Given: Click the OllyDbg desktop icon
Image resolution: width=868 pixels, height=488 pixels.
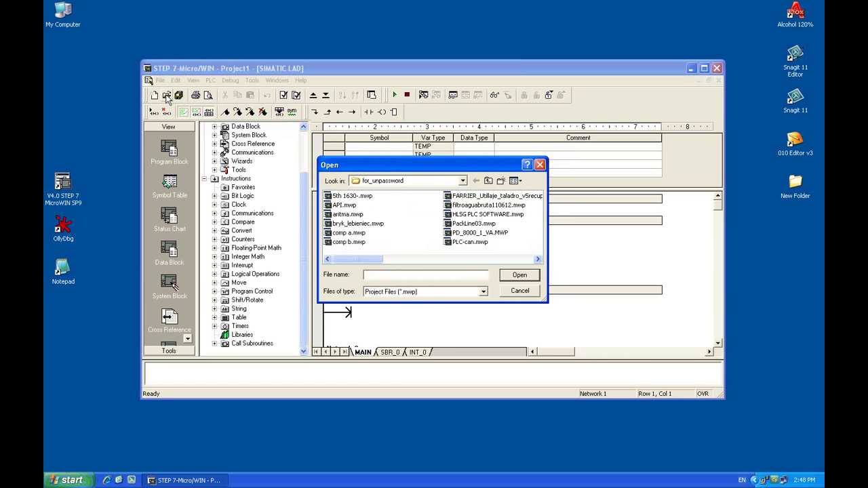Looking at the screenshot, I should tap(63, 229).
